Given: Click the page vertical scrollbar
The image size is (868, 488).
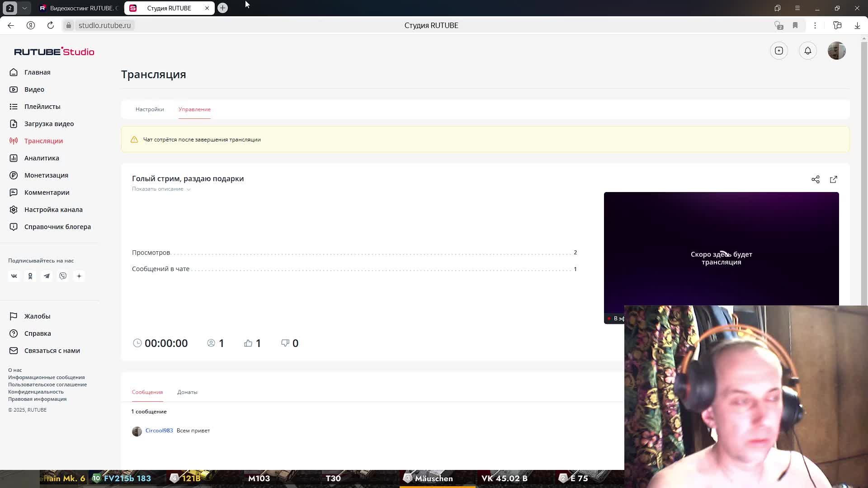Looking at the screenshot, I should (864, 181).
